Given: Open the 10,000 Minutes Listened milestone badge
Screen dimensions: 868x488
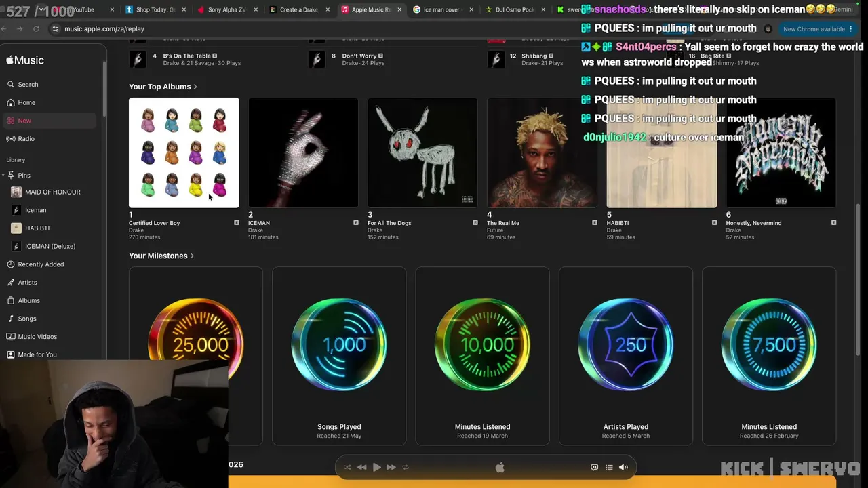Looking at the screenshot, I should 482,356.
